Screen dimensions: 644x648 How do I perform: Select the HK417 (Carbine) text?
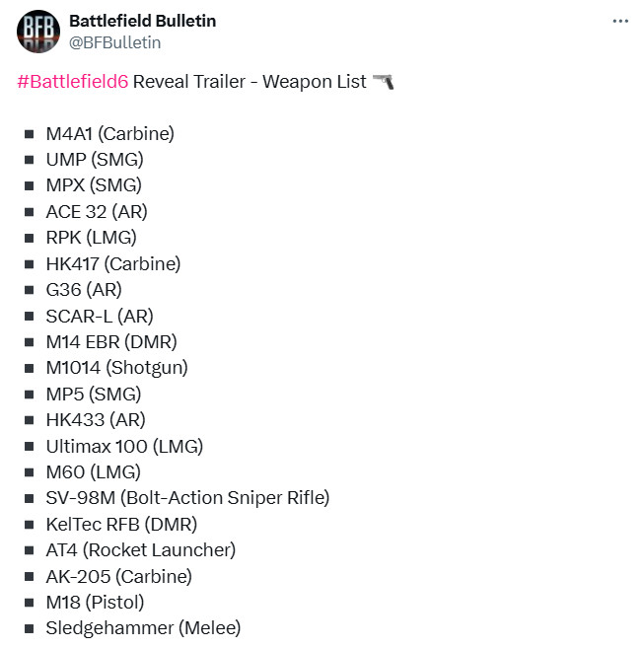[113, 264]
